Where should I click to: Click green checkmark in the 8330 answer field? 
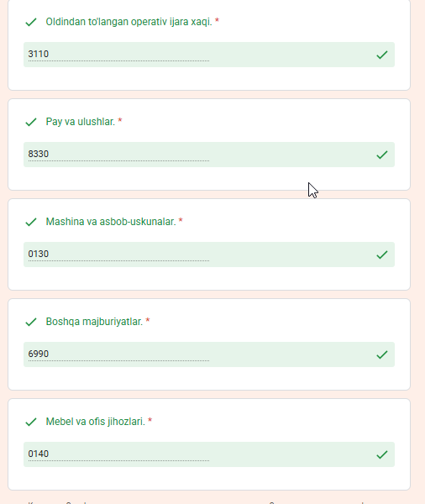(x=381, y=155)
